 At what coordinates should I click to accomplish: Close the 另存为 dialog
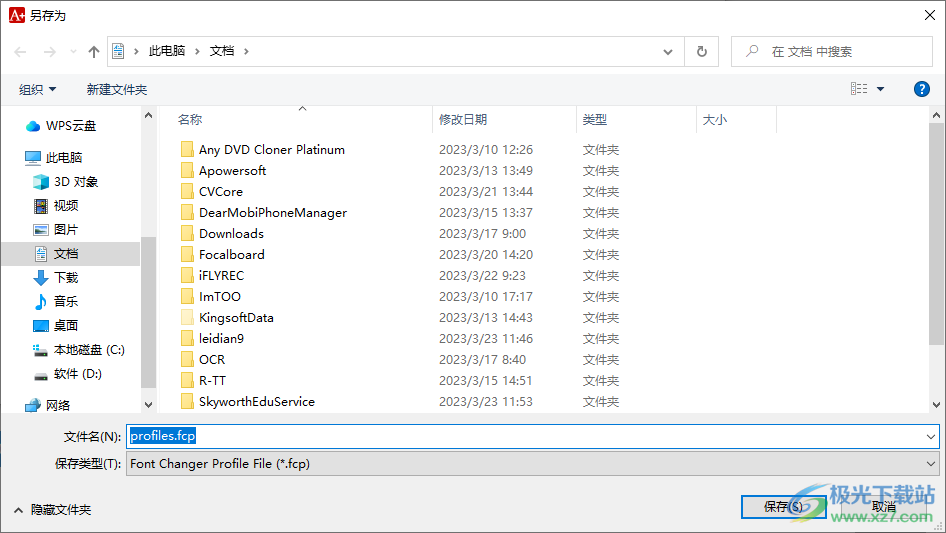pyautogui.click(x=930, y=15)
